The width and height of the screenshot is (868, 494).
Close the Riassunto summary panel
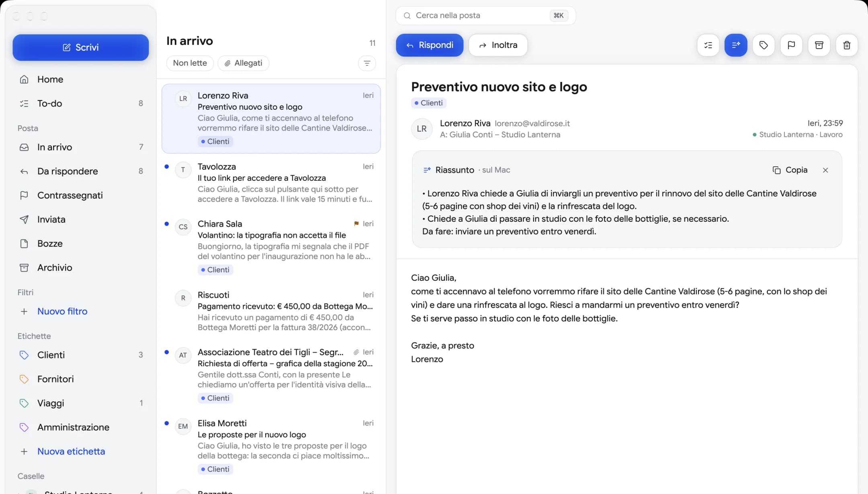(825, 170)
